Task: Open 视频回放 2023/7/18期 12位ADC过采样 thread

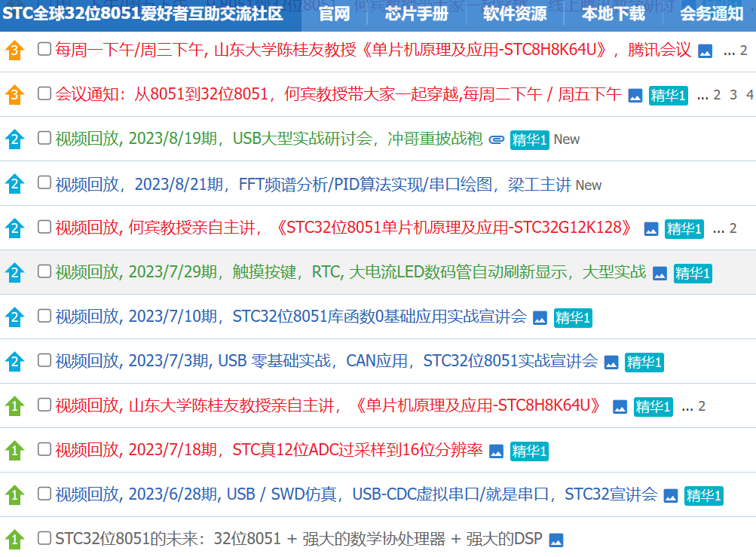Action: [268, 450]
